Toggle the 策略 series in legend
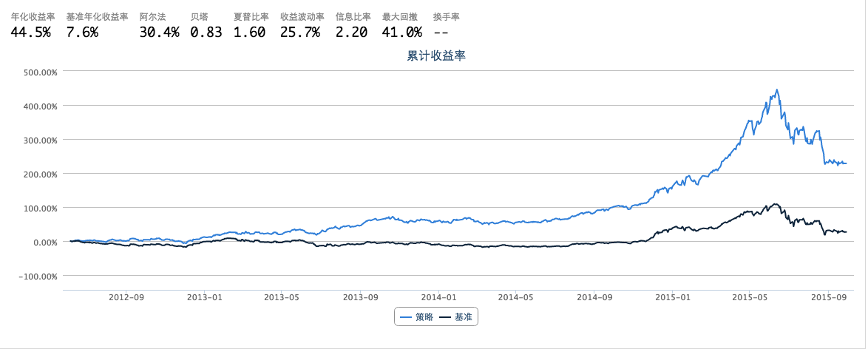 click(416, 316)
